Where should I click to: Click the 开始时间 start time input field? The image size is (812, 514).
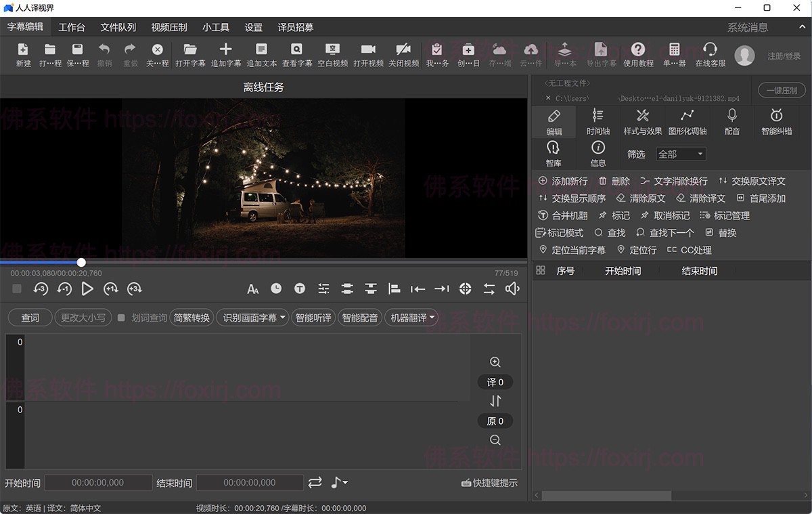98,482
